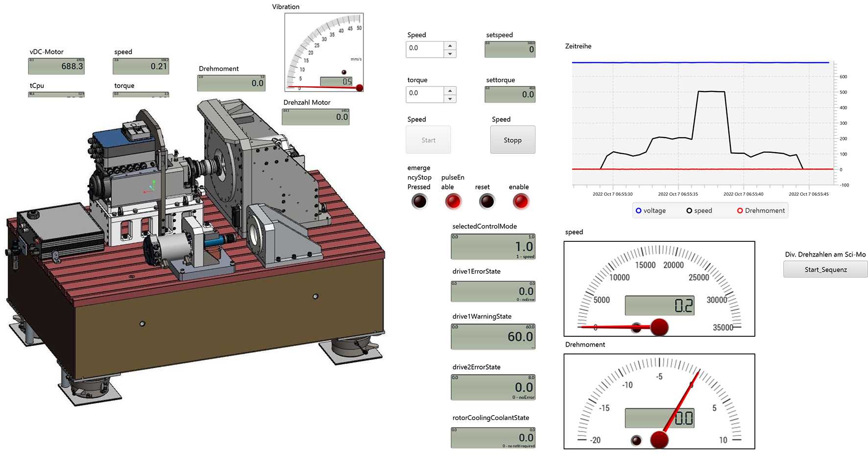868x467 pixels.
Task: Click the pulseEnable red indicator LED
Action: click(453, 201)
